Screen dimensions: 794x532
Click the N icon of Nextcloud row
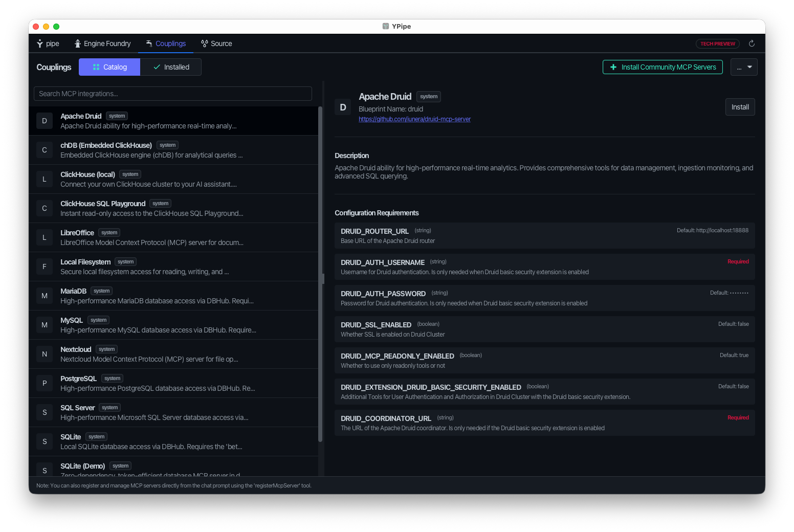(x=45, y=354)
